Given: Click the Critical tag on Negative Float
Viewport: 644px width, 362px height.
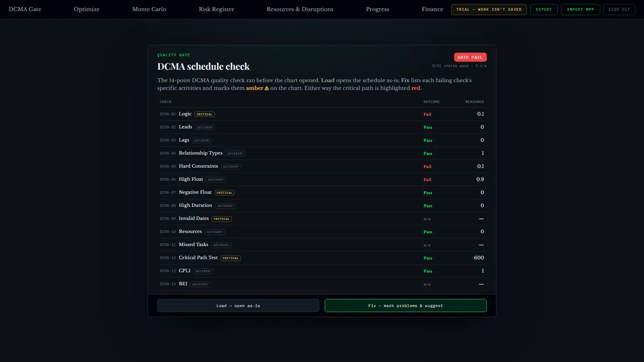Looking at the screenshot, I should (225, 193).
